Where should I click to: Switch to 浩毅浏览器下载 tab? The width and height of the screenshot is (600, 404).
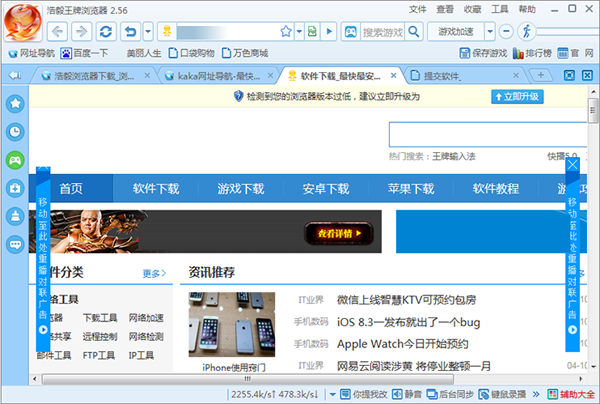[94, 76]
